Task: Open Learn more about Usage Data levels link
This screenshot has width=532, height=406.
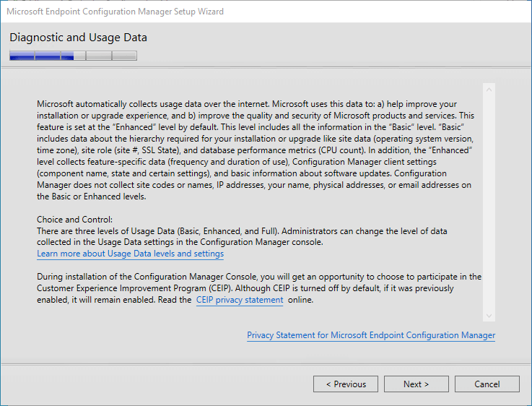Action: [130, 254]
